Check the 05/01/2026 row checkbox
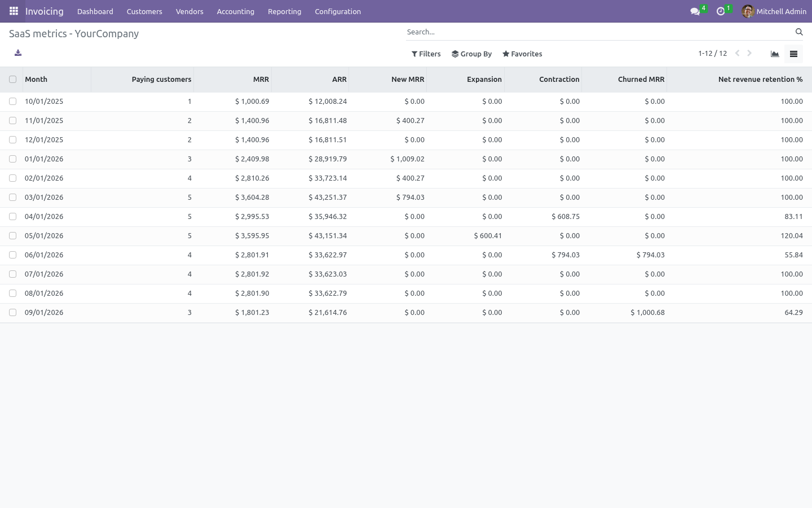The width and height of the screenshot is (812, 508). coord(12,236)
